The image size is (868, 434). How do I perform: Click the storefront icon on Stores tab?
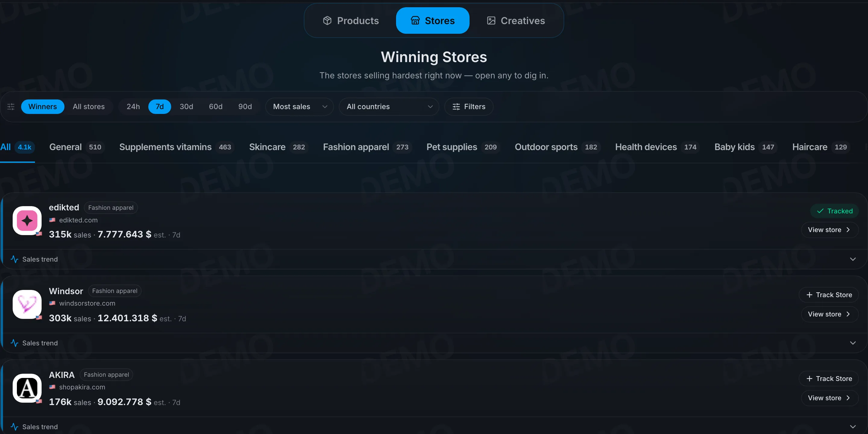click(415, 20)
